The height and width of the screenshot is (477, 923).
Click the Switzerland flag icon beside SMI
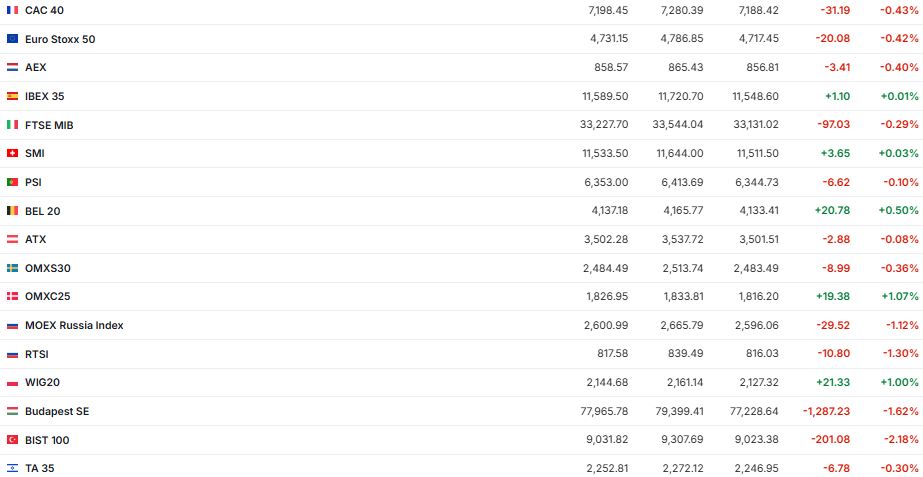point(12,153)
